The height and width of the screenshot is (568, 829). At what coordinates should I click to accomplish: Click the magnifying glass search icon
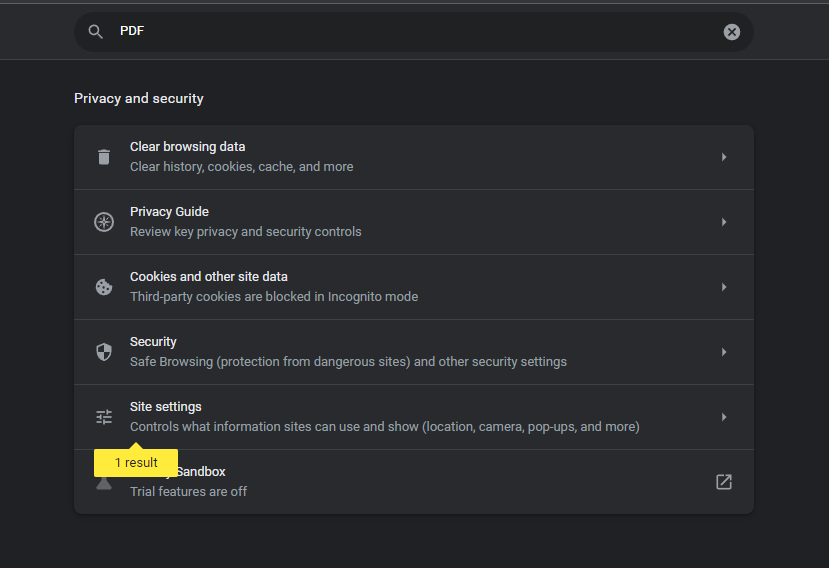pyautogui.click(x=96, y=32)
